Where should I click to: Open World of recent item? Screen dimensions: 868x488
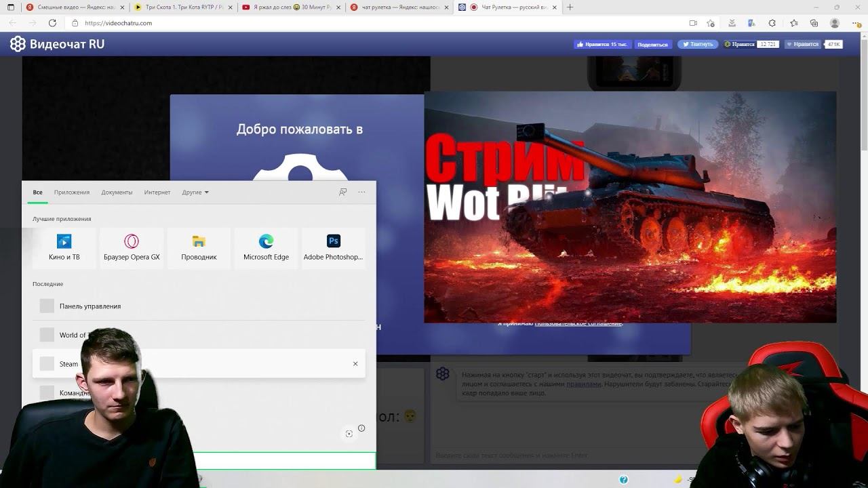pyautogui.click(x=199, y=335)
